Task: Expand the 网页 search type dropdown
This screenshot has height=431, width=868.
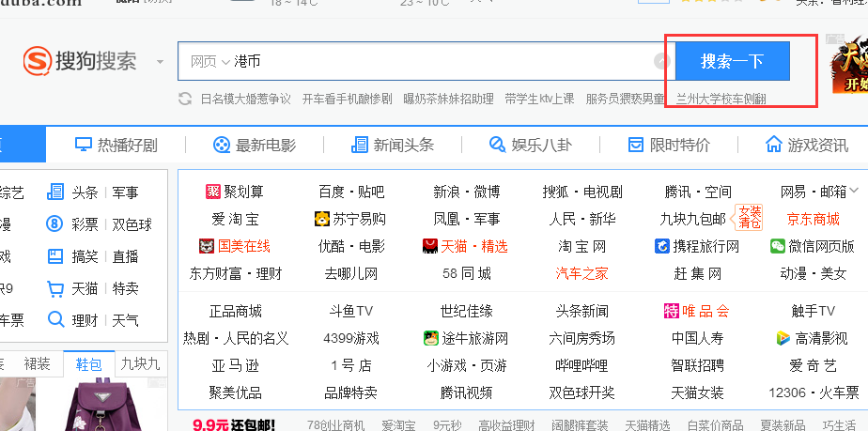Action: (209, 61)
